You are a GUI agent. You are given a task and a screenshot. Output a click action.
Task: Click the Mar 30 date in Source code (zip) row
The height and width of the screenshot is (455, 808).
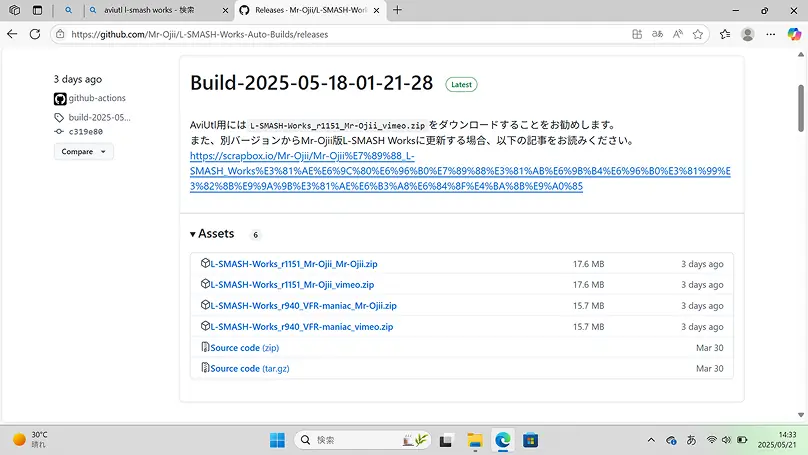[710, 348]
